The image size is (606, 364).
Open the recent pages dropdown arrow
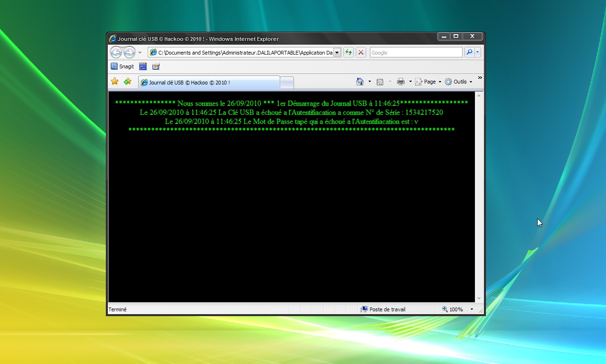[140, 53]
